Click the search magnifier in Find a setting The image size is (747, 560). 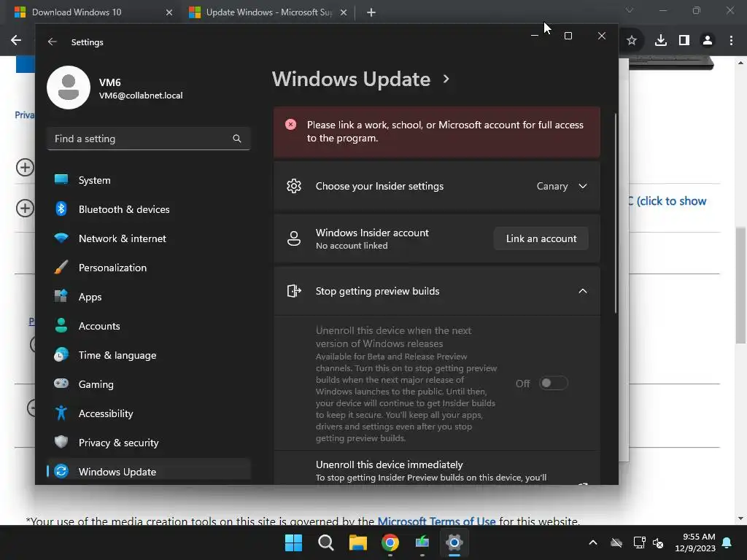(x=237, y=139)
